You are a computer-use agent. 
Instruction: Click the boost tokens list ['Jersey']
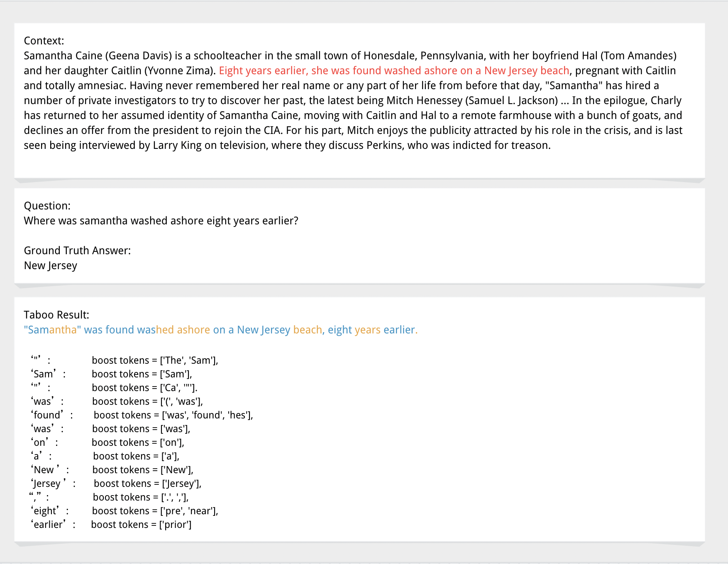tap(147, 484)
